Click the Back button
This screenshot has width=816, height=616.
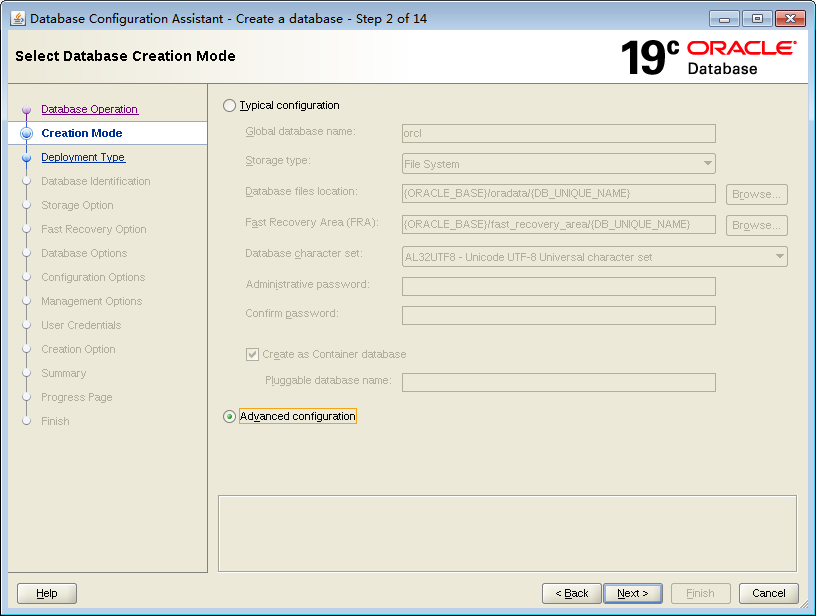571,592
